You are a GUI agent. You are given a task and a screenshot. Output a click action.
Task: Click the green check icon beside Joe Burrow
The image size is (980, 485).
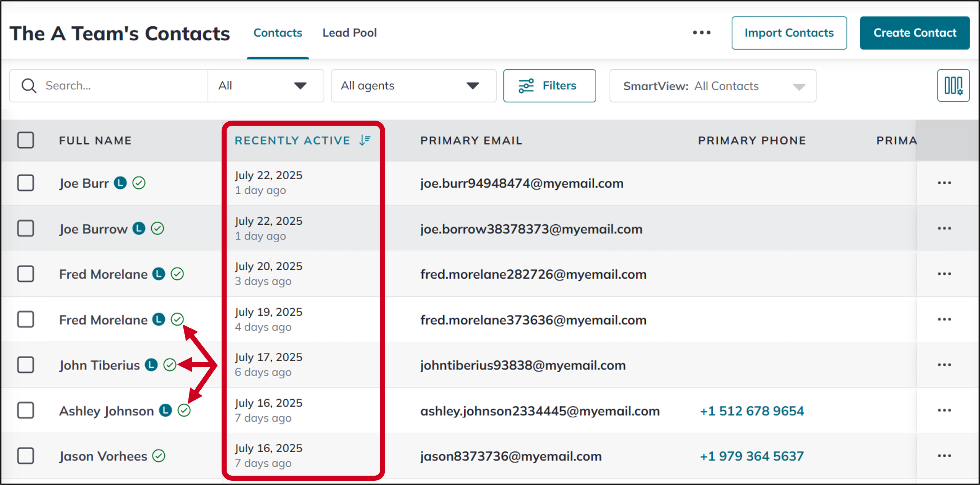(x=157, y=228)
